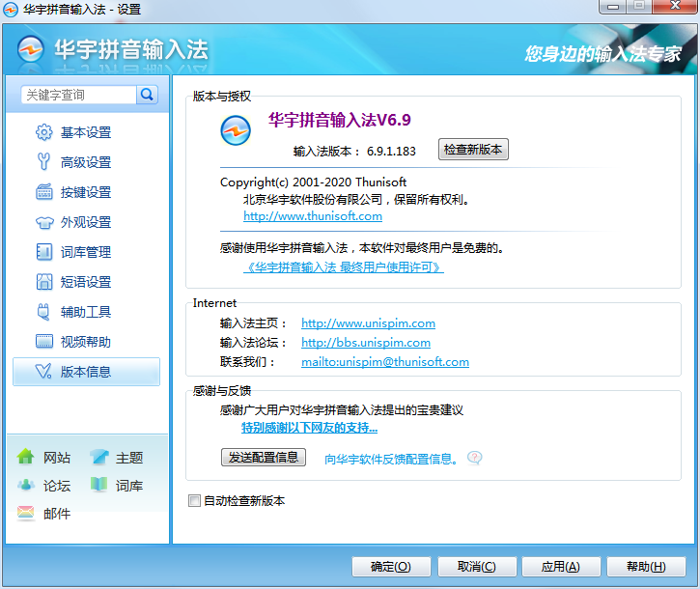Open 最终用户使用许可 license link
700x589 pixels.
click(344, 267)
